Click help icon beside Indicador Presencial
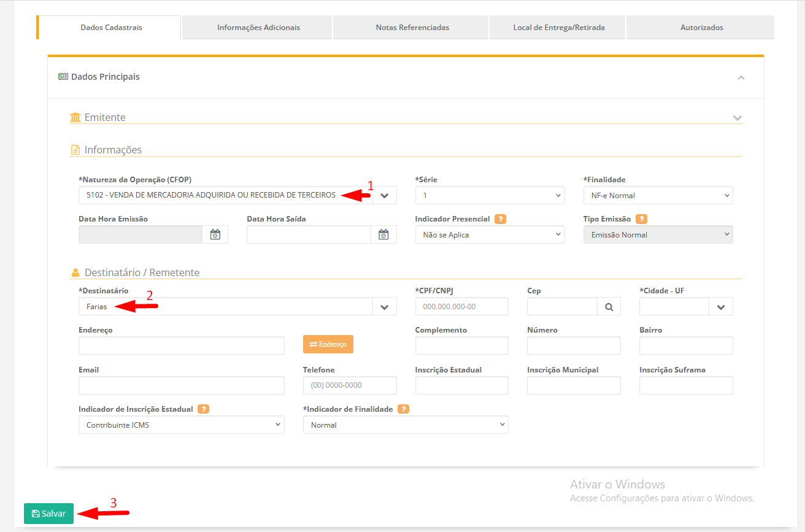The image size is (805, 532). coord(500,219)
